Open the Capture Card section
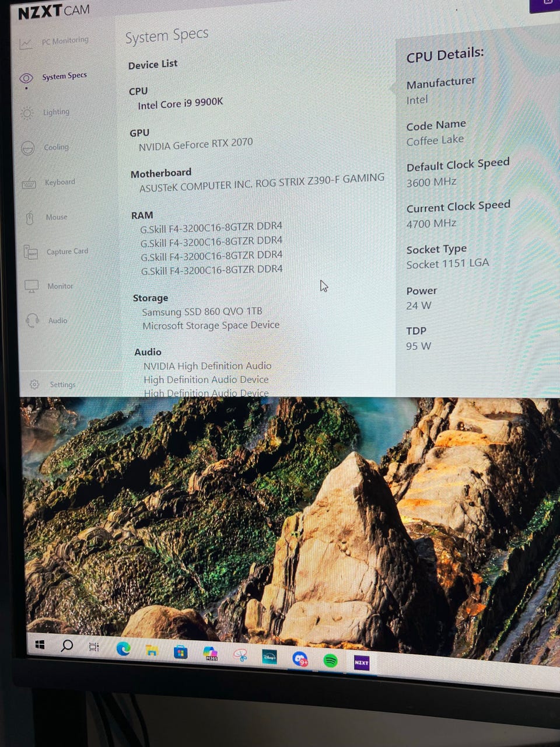 pyautogui.click(x=67, y=252)
